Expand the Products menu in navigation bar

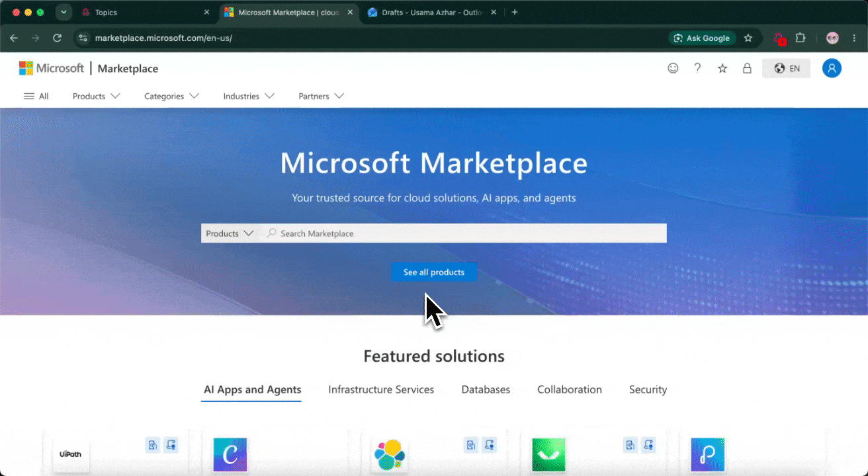(x=97, y=96)
